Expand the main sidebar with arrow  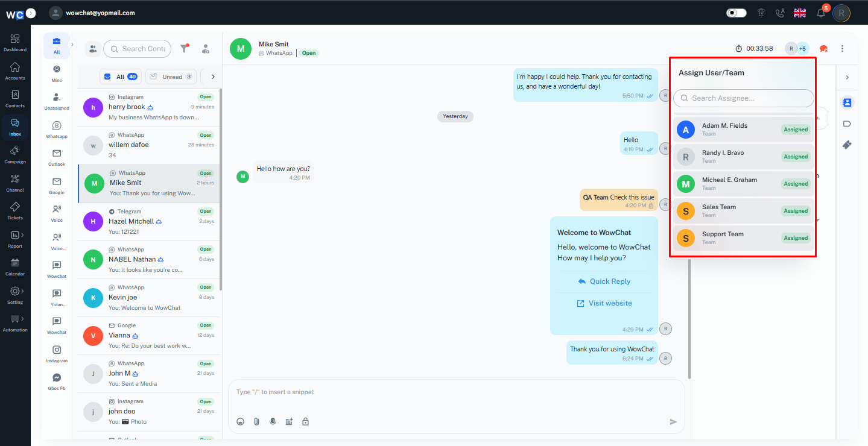(31, 13)
